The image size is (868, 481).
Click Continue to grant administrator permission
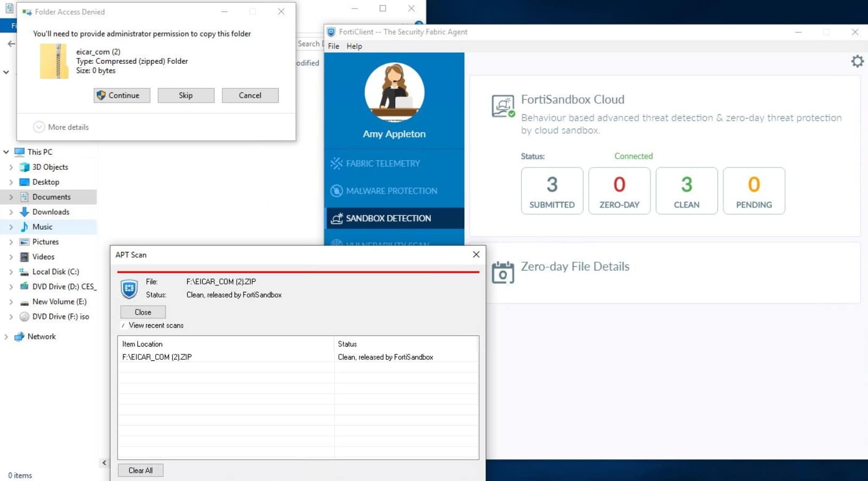pos(122,95)
